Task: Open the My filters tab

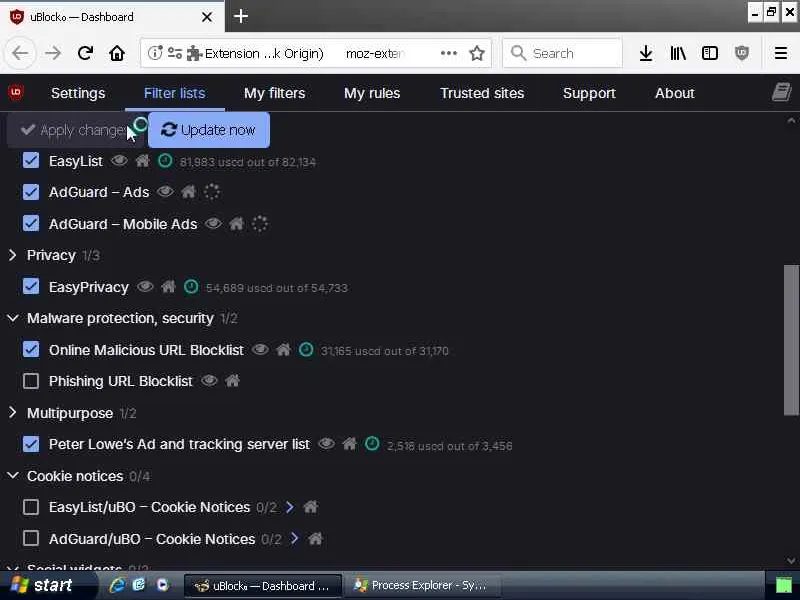Action: (x=274, y=93)
